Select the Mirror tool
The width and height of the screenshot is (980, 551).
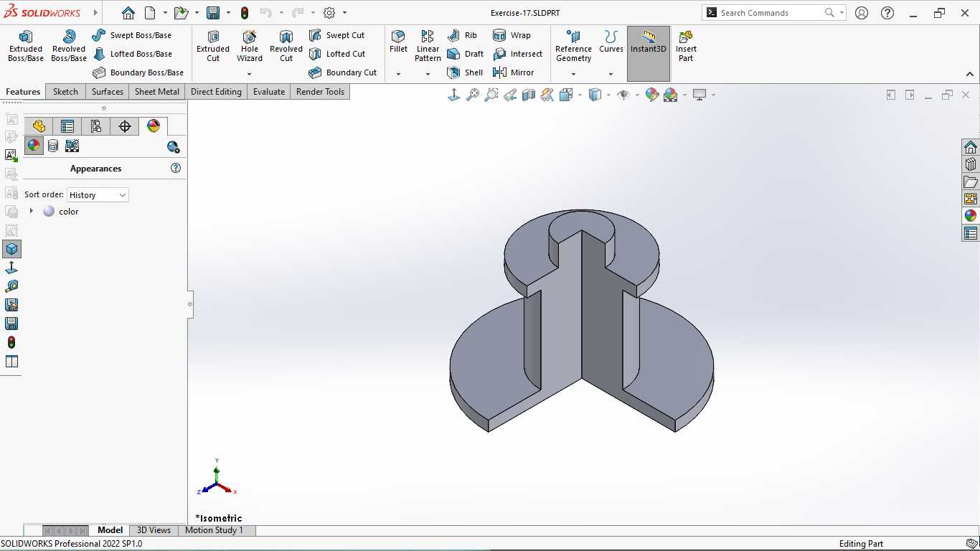514,72
